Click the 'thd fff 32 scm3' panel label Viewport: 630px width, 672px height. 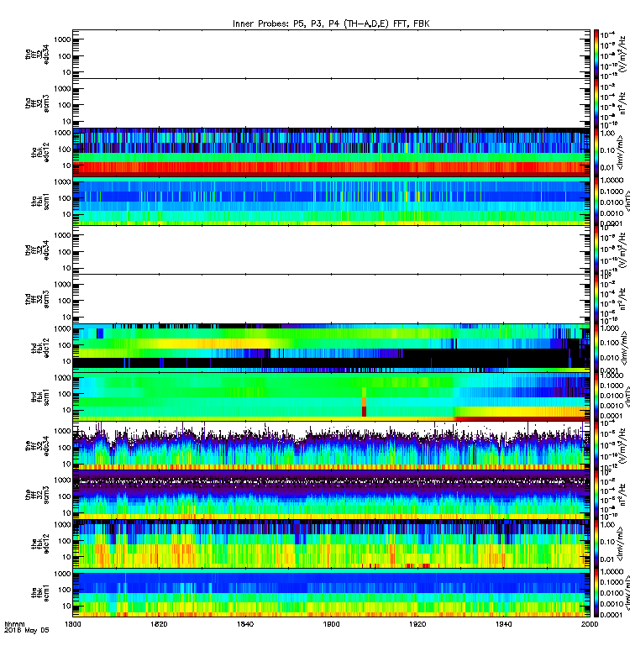click(37, 299)
